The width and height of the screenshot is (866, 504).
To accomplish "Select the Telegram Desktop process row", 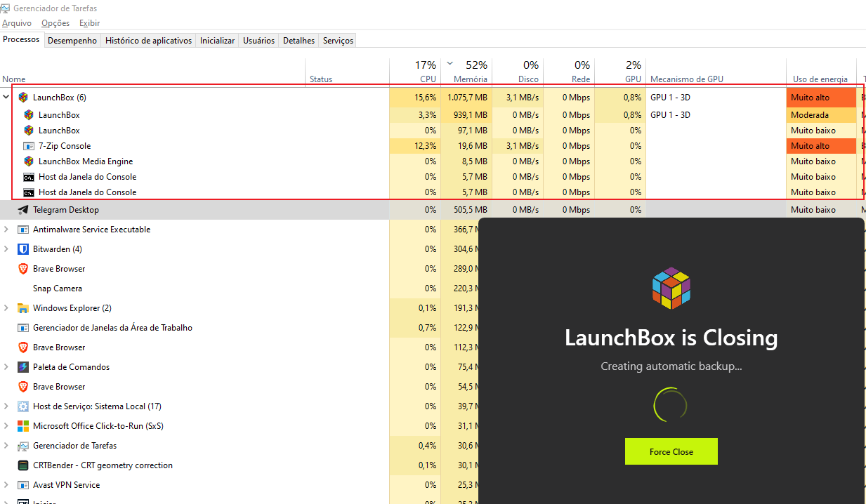I will pyautogui.click(x=433, y=210).
